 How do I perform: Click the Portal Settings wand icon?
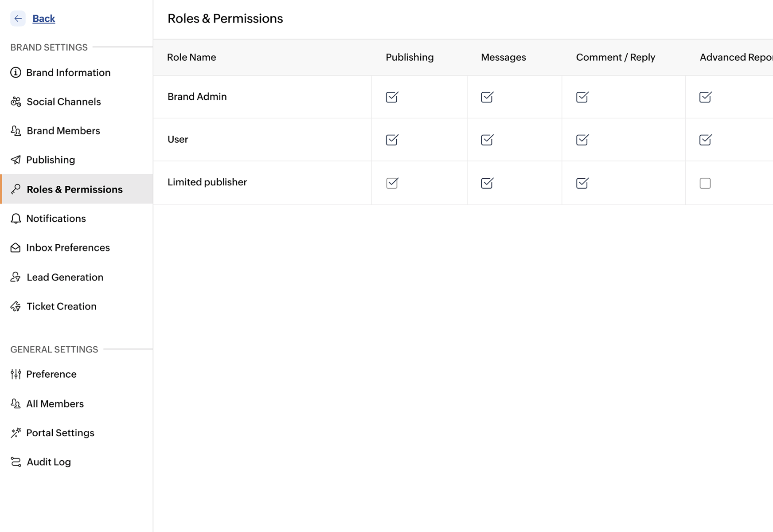tap(16, 433)
